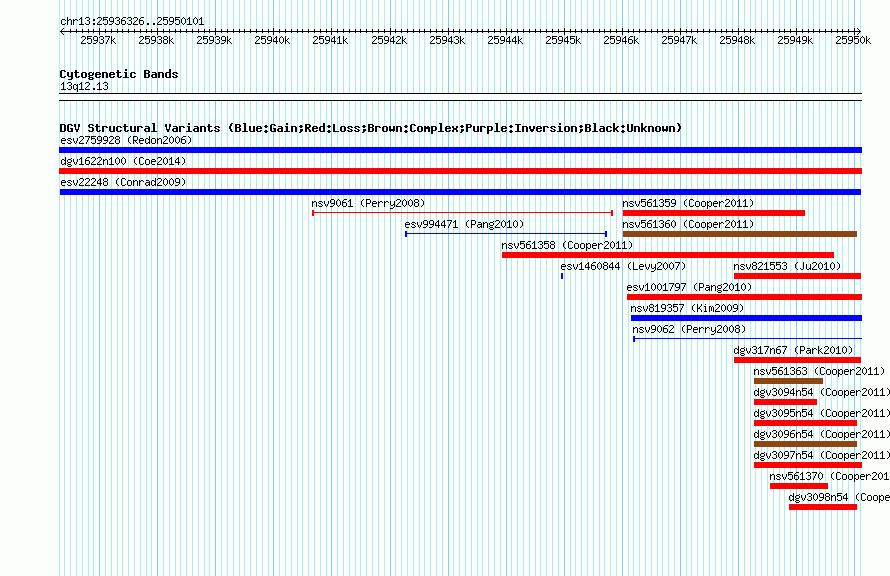Open the nsv561360 (Cooper2011) label
This screenshot has width=890, height=576.
click(688, 224)
